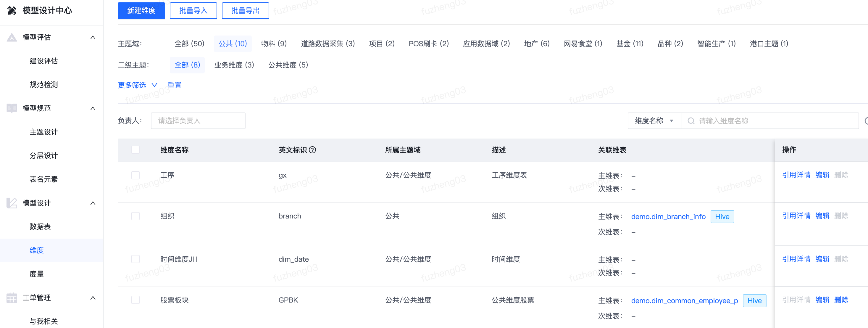Viewport: 868px width, 328px height.
Task: Click the search icon at far right edge
Action: 866,120
